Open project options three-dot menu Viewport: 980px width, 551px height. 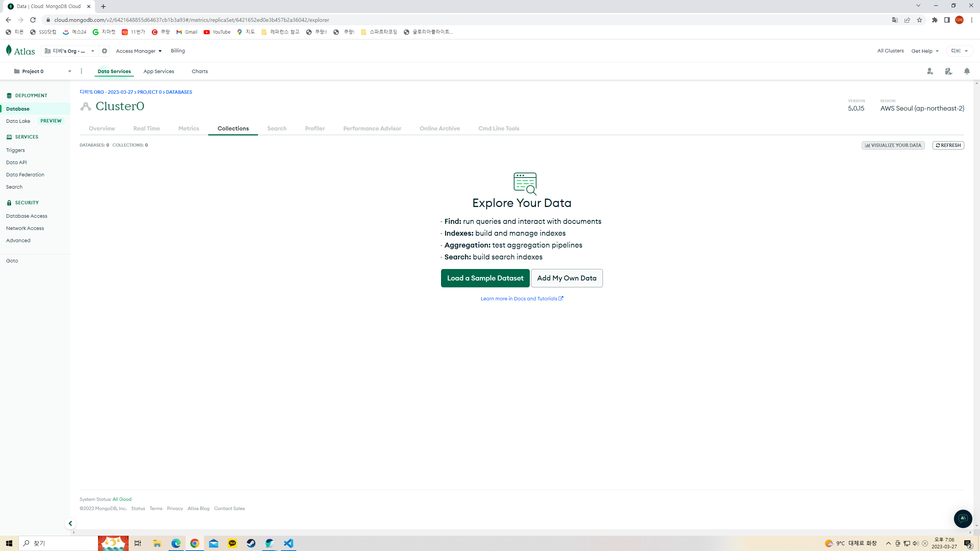point(82,71)
